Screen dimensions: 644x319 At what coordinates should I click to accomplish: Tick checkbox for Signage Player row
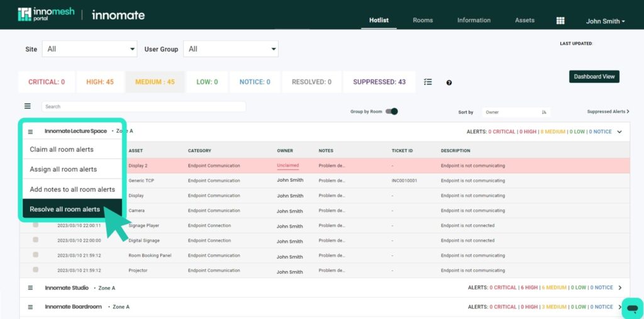point(36,225)
